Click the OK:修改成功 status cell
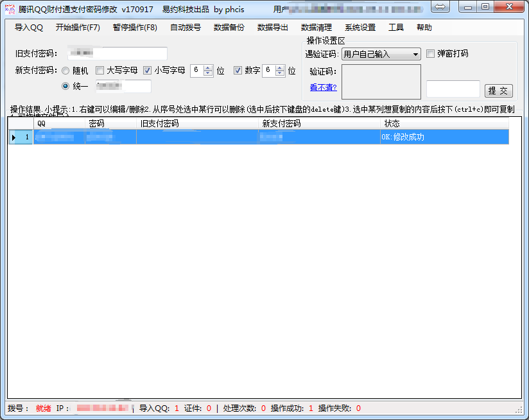This screenshot has width=529, height=420. (x=445, y=137)
